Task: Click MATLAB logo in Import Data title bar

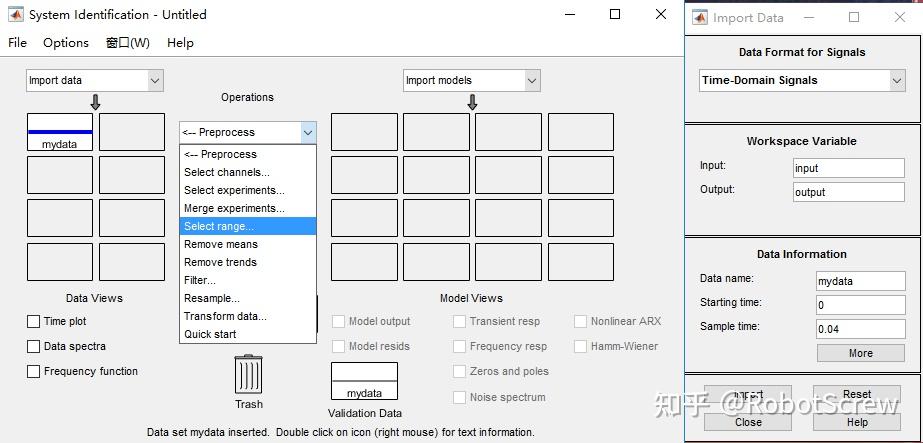Action: 700,18
